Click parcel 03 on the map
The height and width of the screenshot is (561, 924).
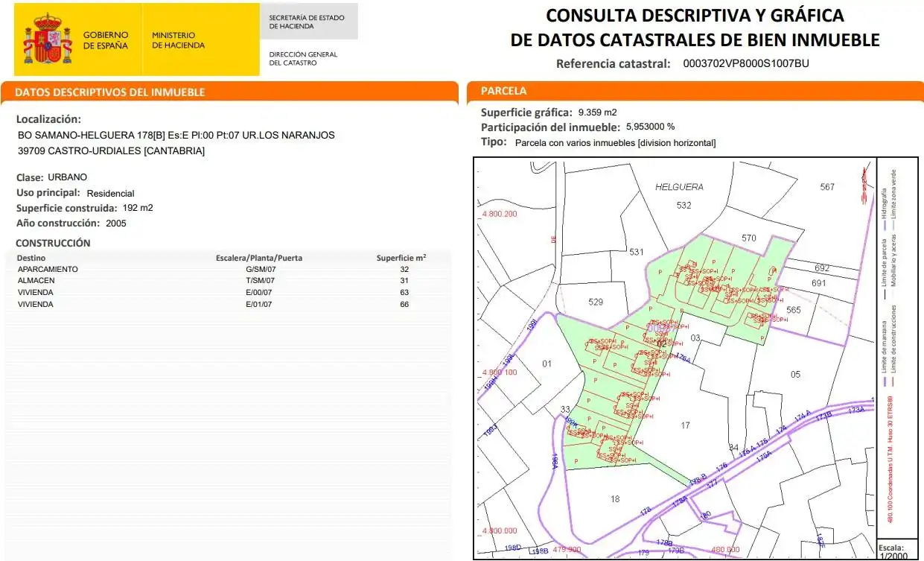pyautogui.click(x=695, y=338)
